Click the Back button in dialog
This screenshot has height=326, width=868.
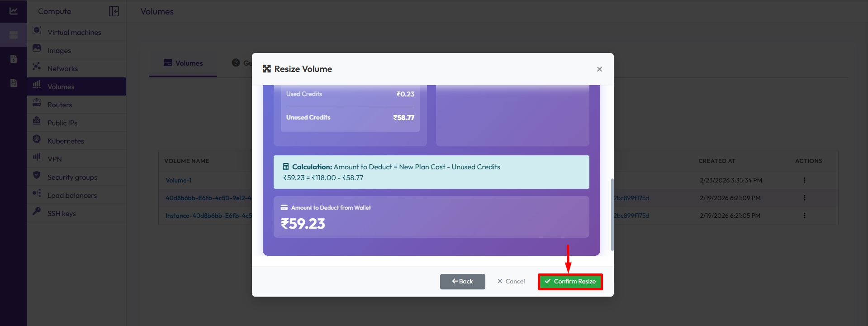462,282
